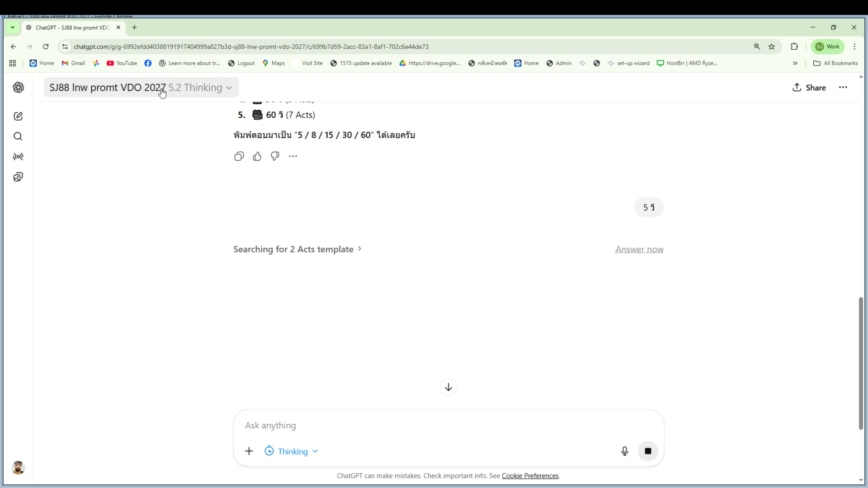
Task: Stop generating with the square button
Action: click(648, 451)
